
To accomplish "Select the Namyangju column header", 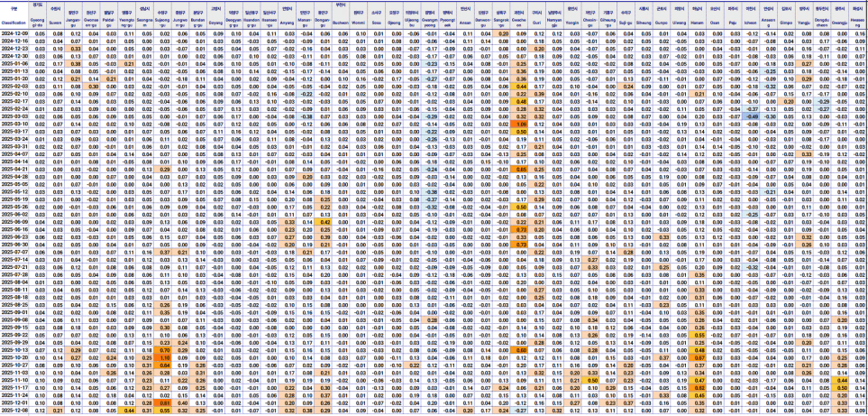I will coord(555,16).
